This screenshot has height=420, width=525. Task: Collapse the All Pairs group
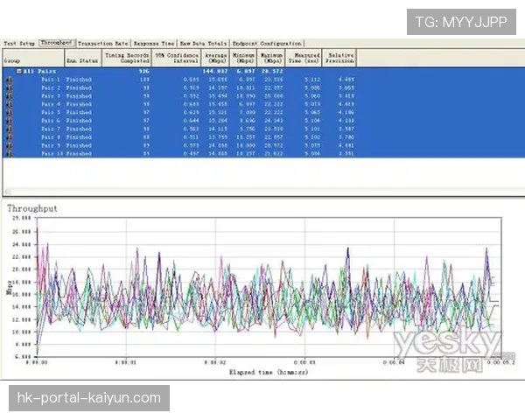pos(19,72)
